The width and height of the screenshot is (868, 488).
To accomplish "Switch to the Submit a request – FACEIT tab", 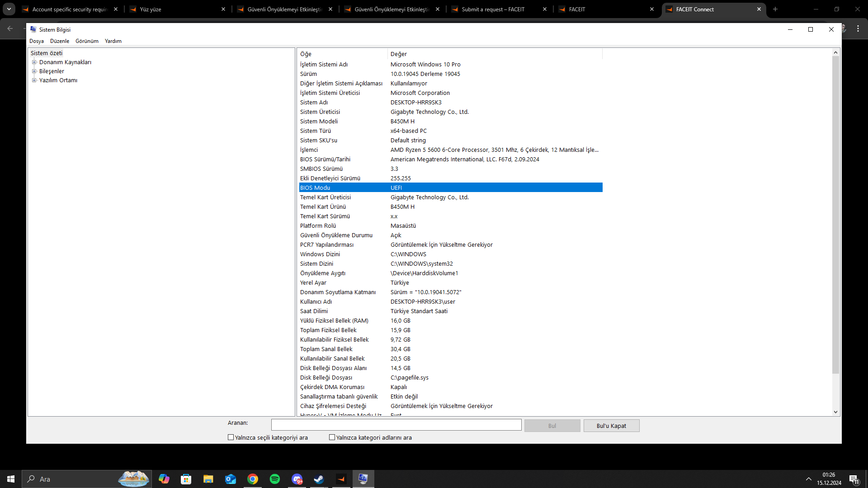I will pos(493,9).
